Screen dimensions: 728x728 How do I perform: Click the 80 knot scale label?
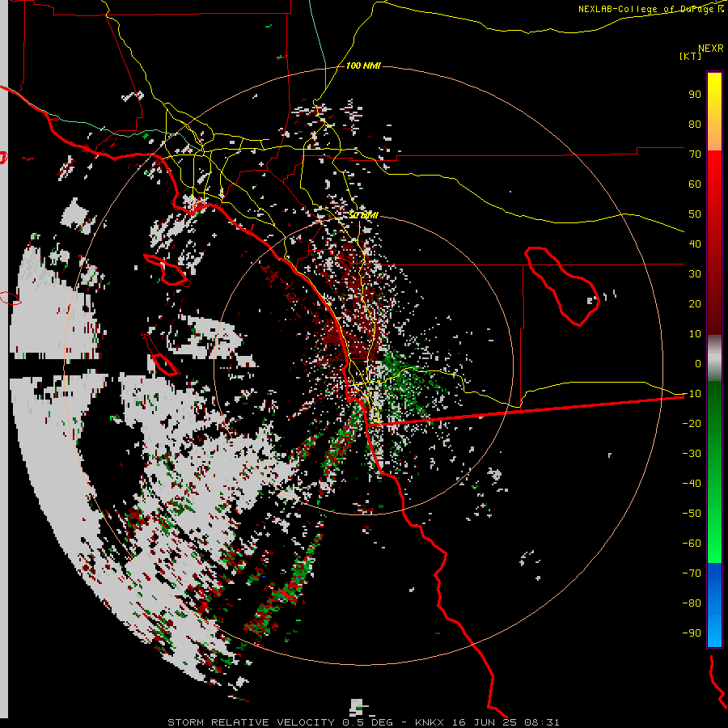click(695, 125)
